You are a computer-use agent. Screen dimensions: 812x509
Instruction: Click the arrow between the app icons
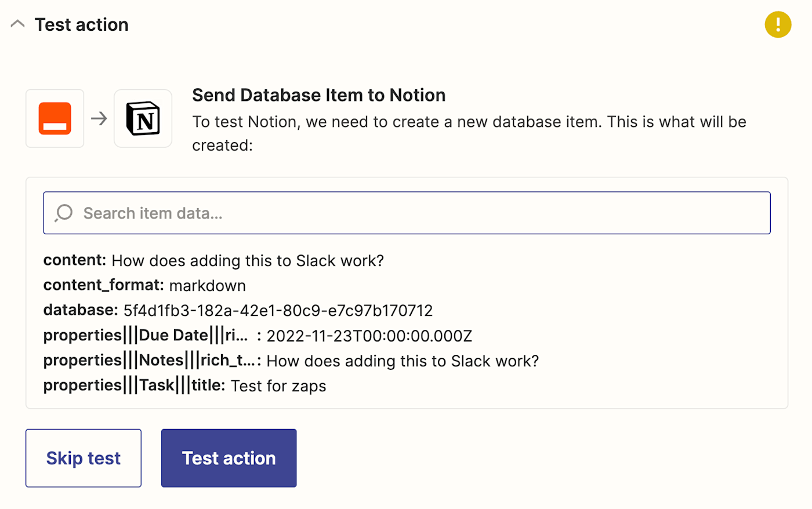tap(99, 118)
